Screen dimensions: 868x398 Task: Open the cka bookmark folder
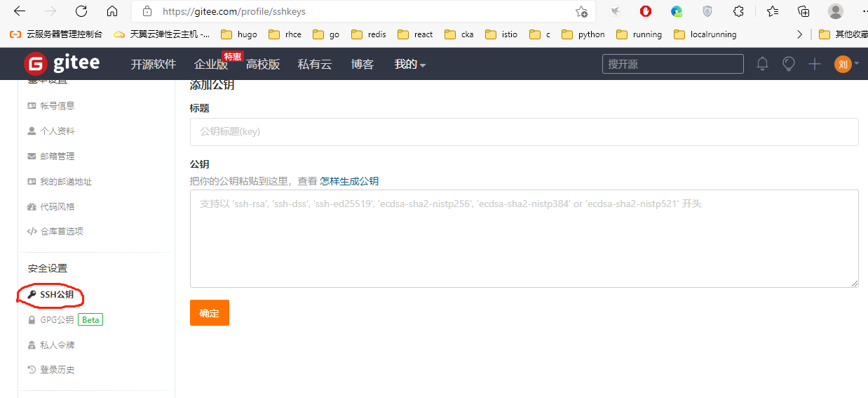459,34
